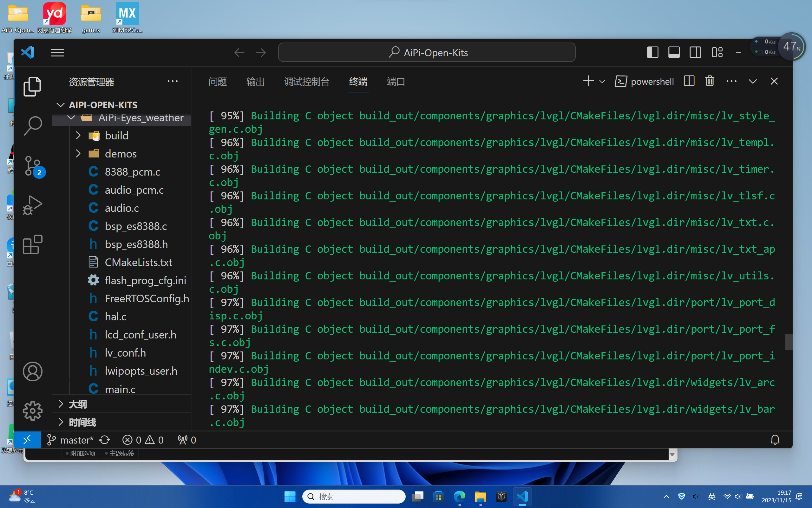Synchronize changes using status bar sync icon
The height and width of the screenshot is (508, 812).
(x=105, y=440)
